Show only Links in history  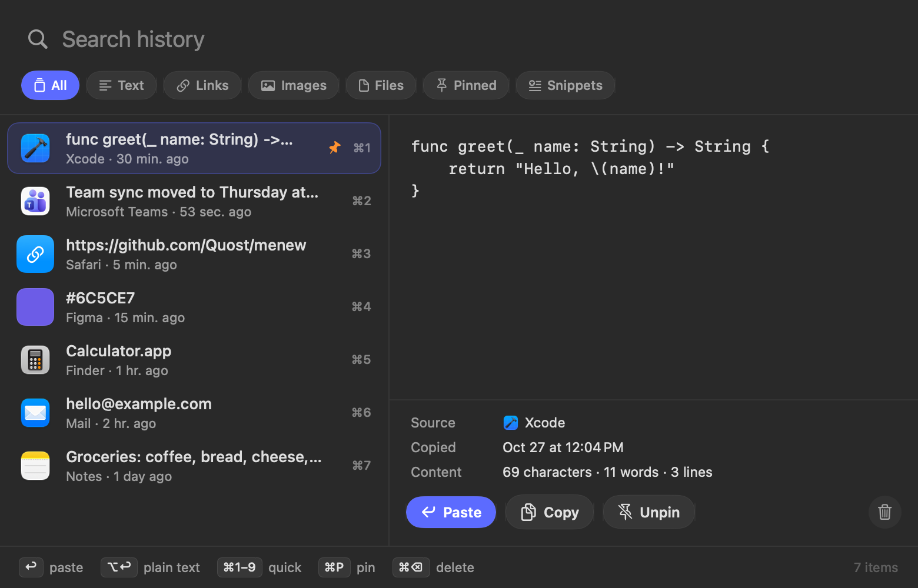pos(202,85)
